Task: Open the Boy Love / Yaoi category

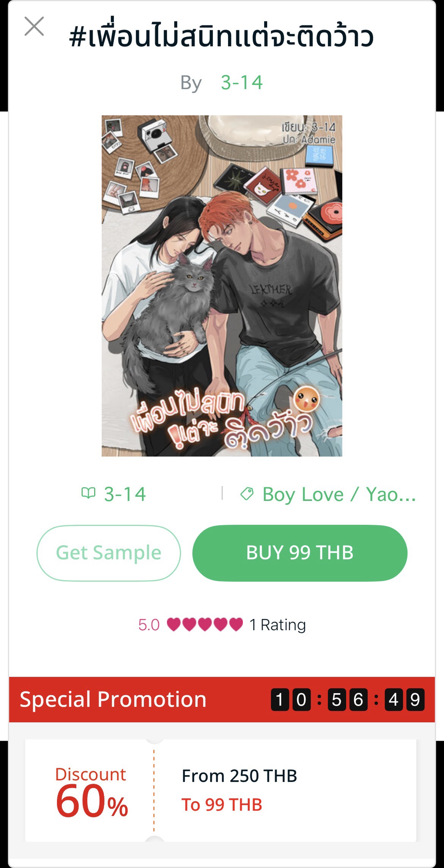Action: tap(339, 494)
